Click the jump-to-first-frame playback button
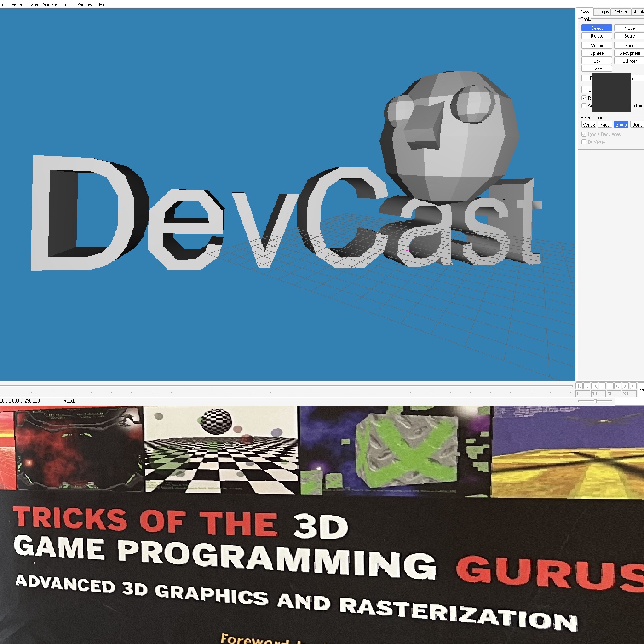 (579, 386)
